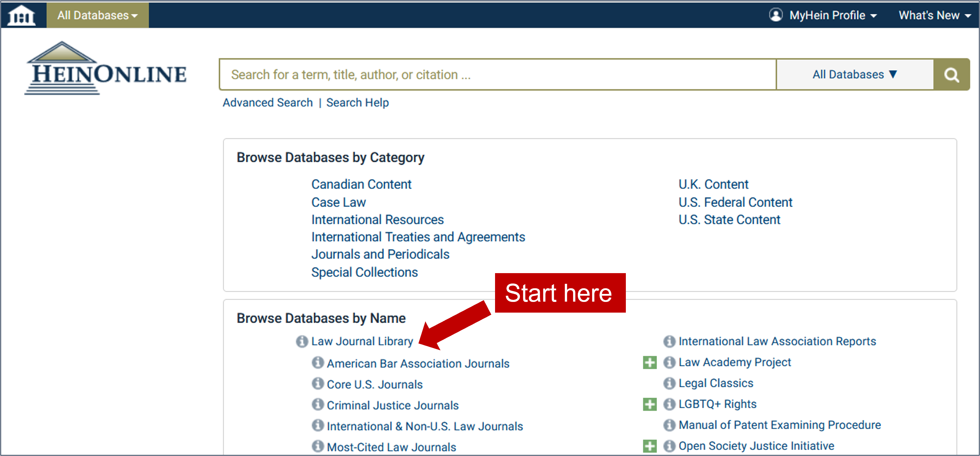Screen dimensions: 980x456
Task: Open Manual of Patent Examining Procedure
Action: (780, 425)
